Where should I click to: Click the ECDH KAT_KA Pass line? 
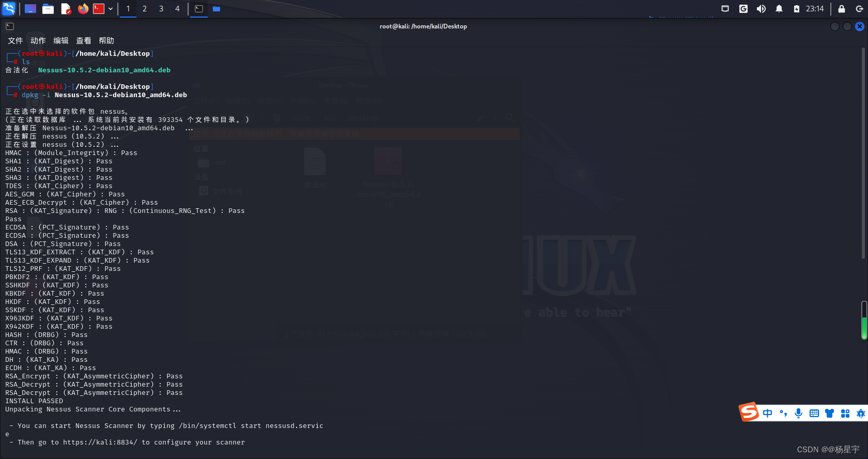(51, 368)
